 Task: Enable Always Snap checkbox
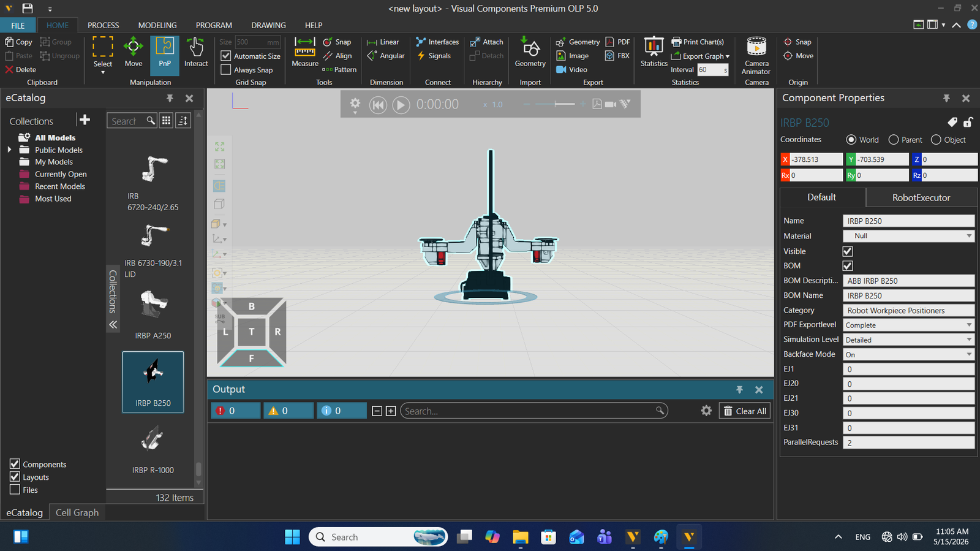[x=226, y=70]
